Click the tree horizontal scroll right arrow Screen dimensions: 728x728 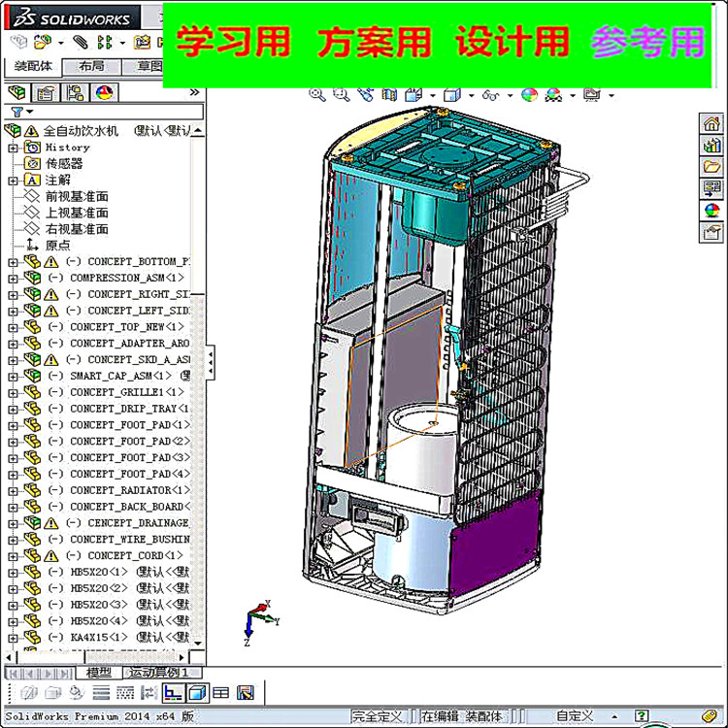(x=182, y=657)
